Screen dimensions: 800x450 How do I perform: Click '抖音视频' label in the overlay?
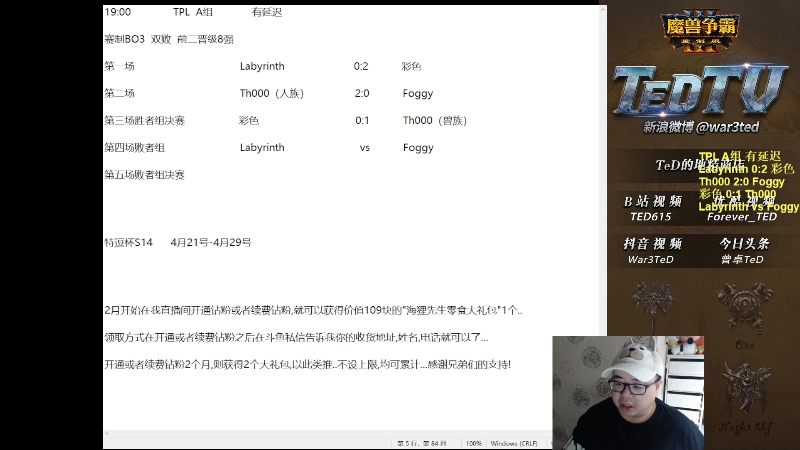pos(653,244)
